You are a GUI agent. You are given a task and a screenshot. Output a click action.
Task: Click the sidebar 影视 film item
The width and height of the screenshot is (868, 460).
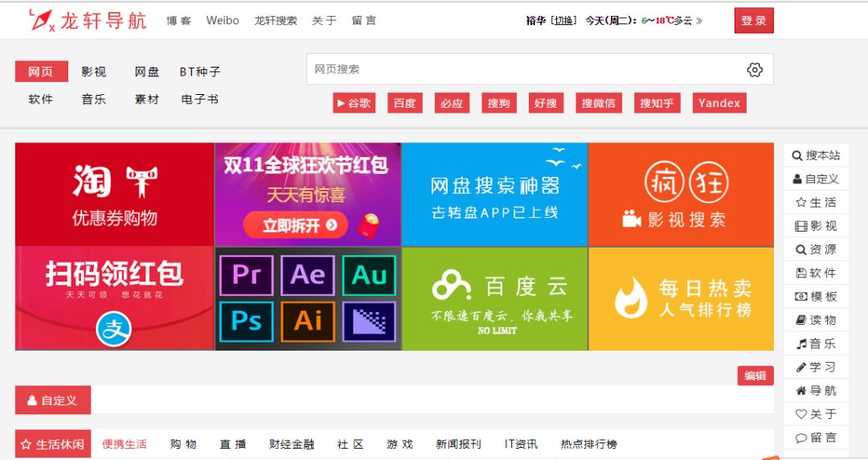click(816, 226)
